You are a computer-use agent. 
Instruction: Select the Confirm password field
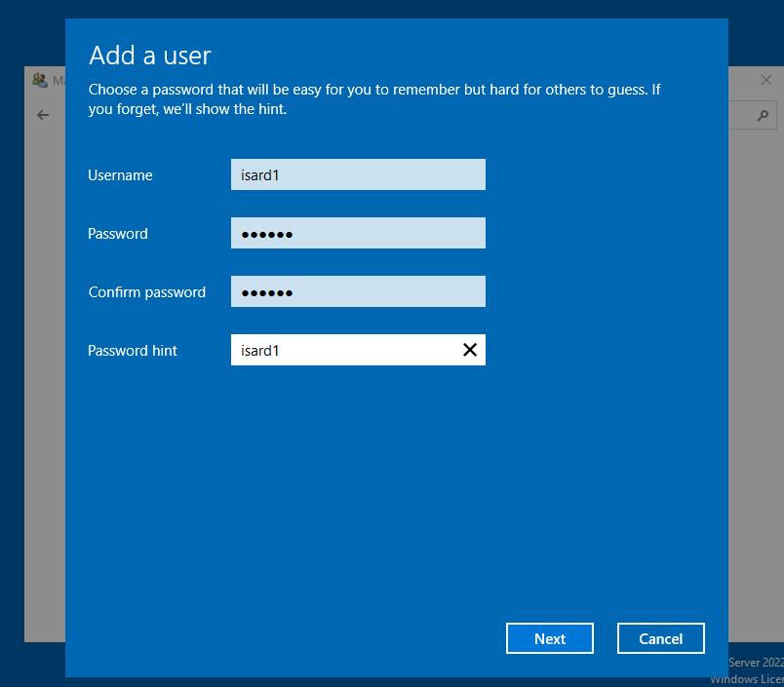[358, 291]
